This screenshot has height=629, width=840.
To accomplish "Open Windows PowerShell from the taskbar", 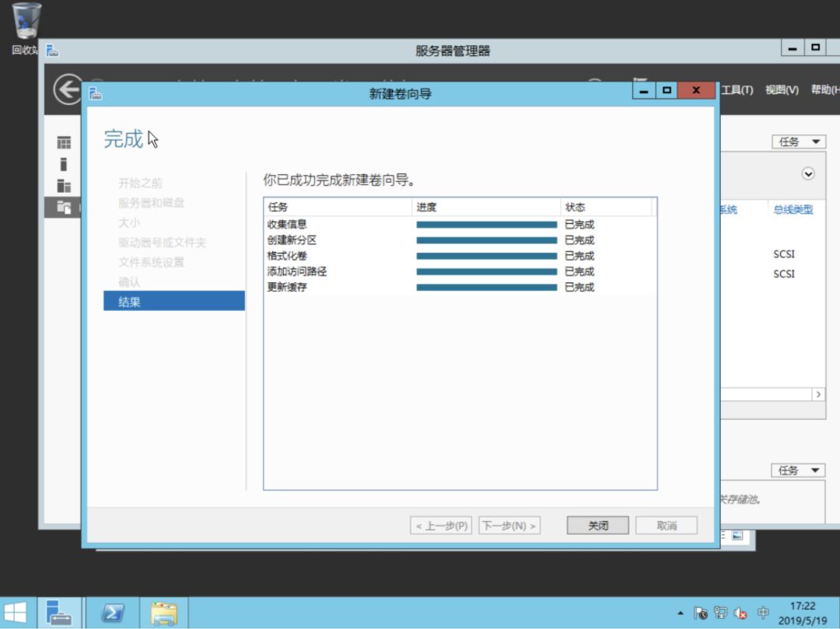I will tap(111, 612).
